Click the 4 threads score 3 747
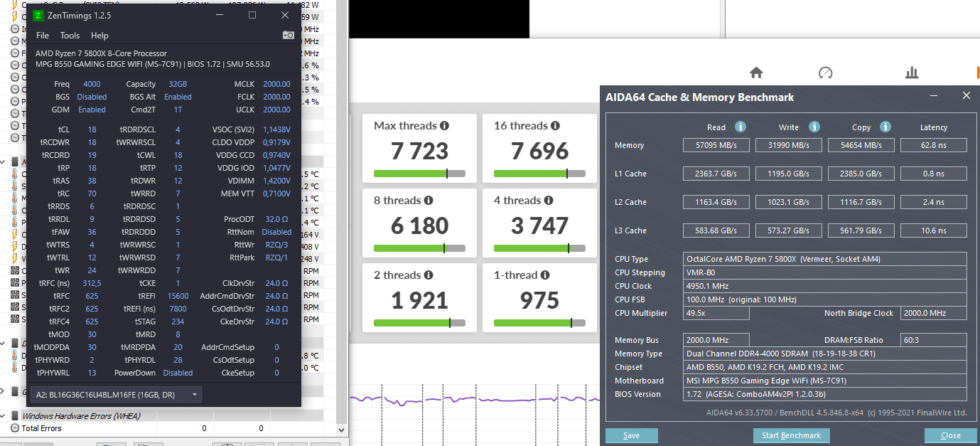Screen dimensions: 980x446 click(539, 225)
